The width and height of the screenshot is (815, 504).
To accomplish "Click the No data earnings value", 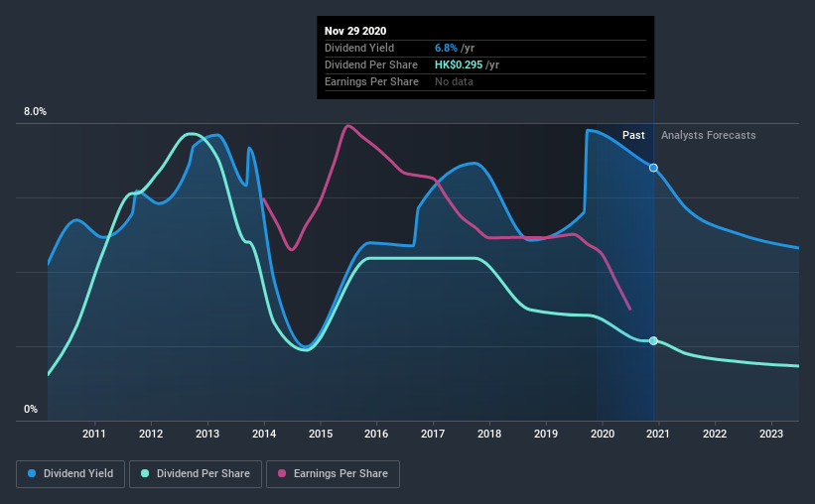I will (455, 81).
